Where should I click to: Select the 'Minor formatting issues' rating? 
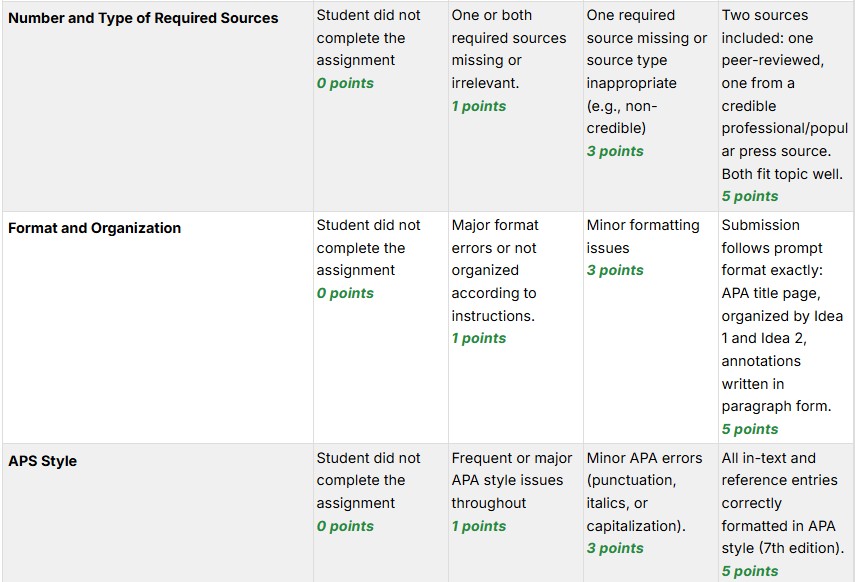643,236
